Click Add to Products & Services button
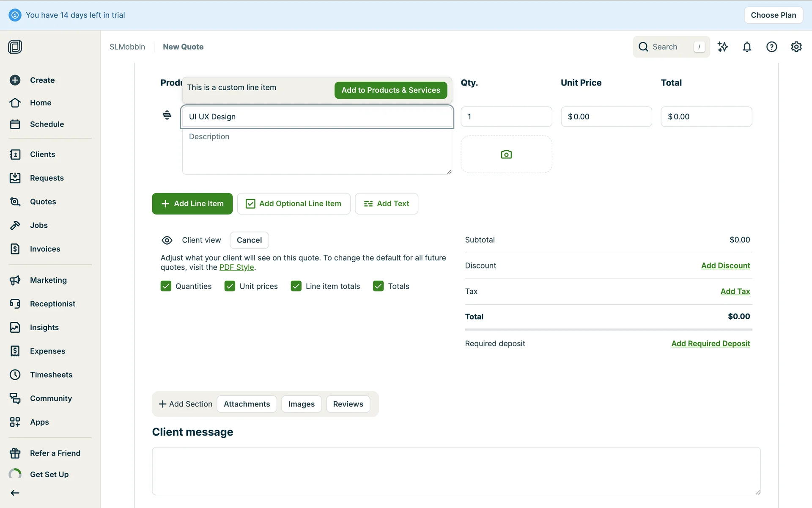The image size is (812, 508). click(390, 90)
